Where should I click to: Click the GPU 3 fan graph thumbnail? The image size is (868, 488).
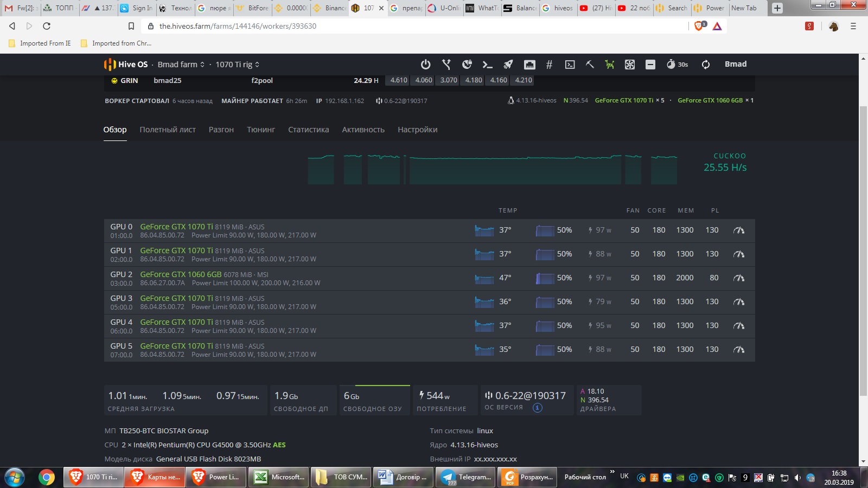[545, 302]
